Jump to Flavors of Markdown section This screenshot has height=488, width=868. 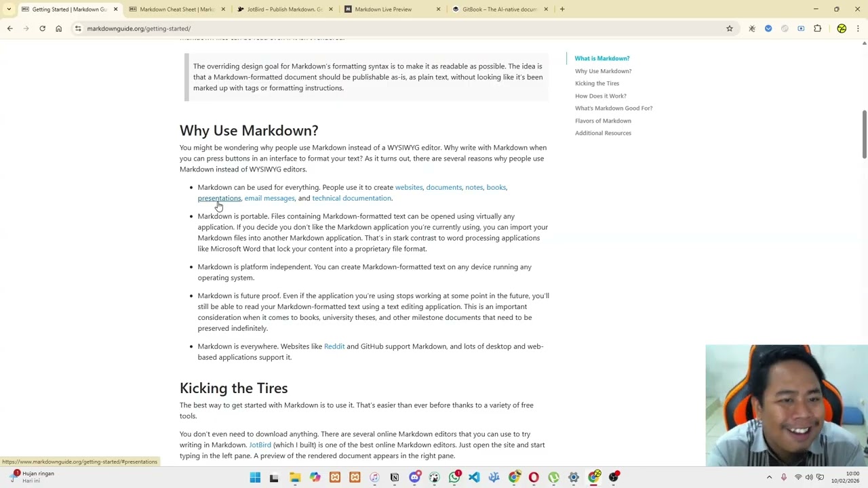point(603,121)
